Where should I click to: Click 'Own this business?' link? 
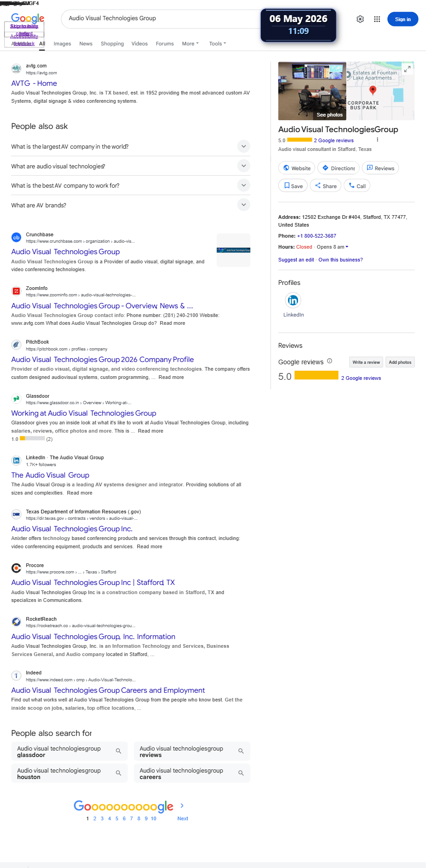click(341, 260)
